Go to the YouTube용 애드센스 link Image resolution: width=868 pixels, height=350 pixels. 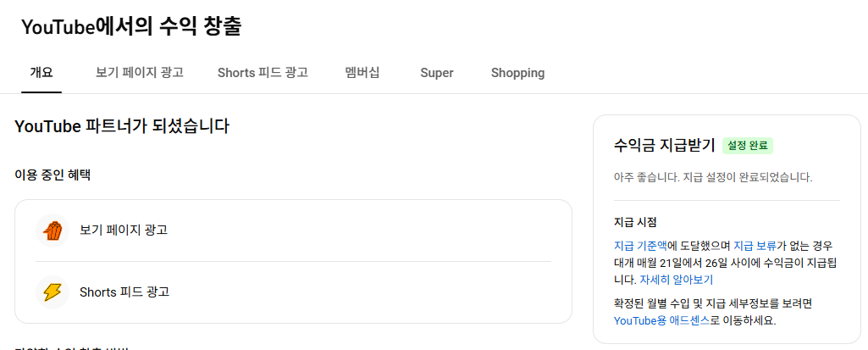tap(661, 320)
